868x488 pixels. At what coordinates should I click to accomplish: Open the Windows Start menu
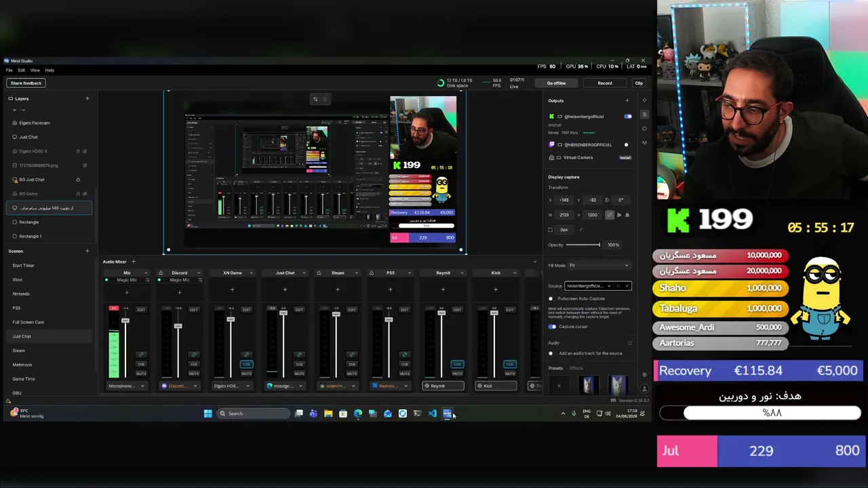point(208,413)
